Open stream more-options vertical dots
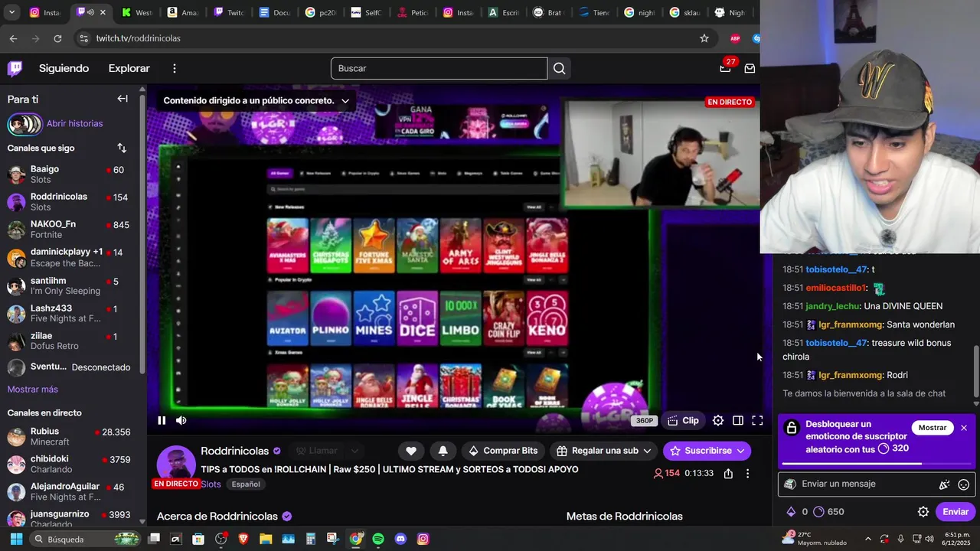 (x=748, y=474)
